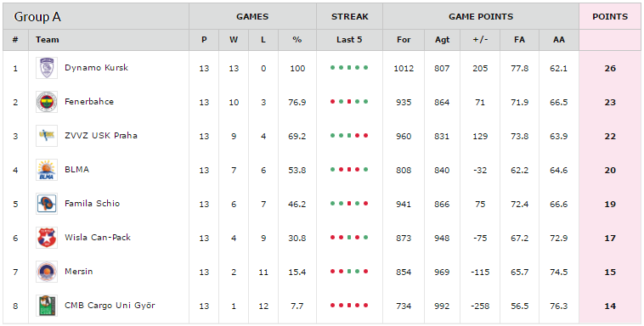Click the Wisla Can-Pack star logo
Viewport: 644px width, 326px height.
[x=47, y=238]
